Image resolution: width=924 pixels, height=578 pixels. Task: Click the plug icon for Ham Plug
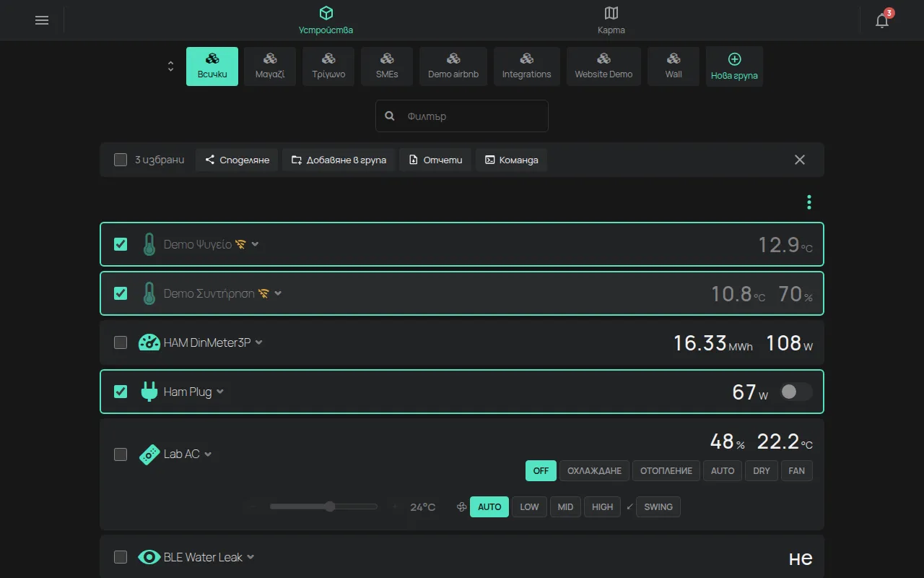pos(149,392)
